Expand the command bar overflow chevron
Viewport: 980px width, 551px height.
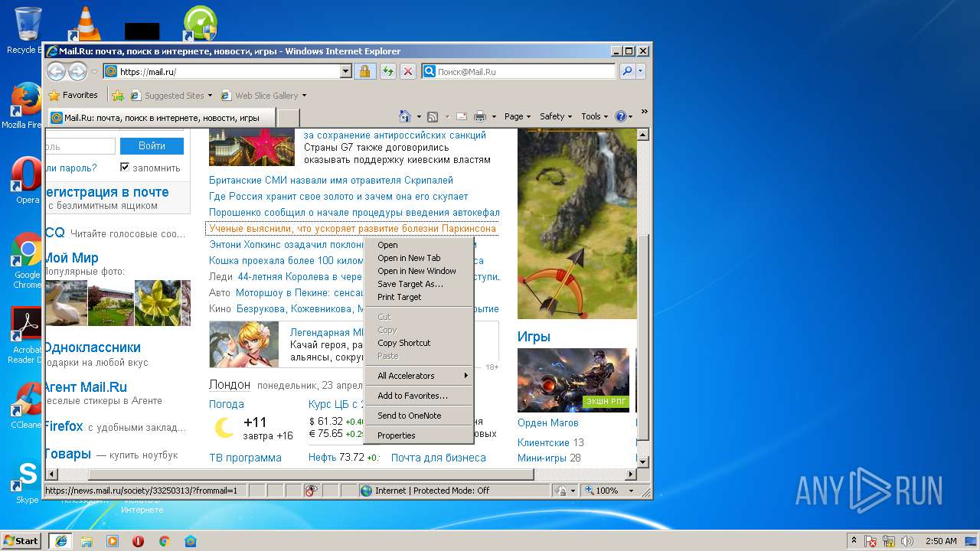645,112
